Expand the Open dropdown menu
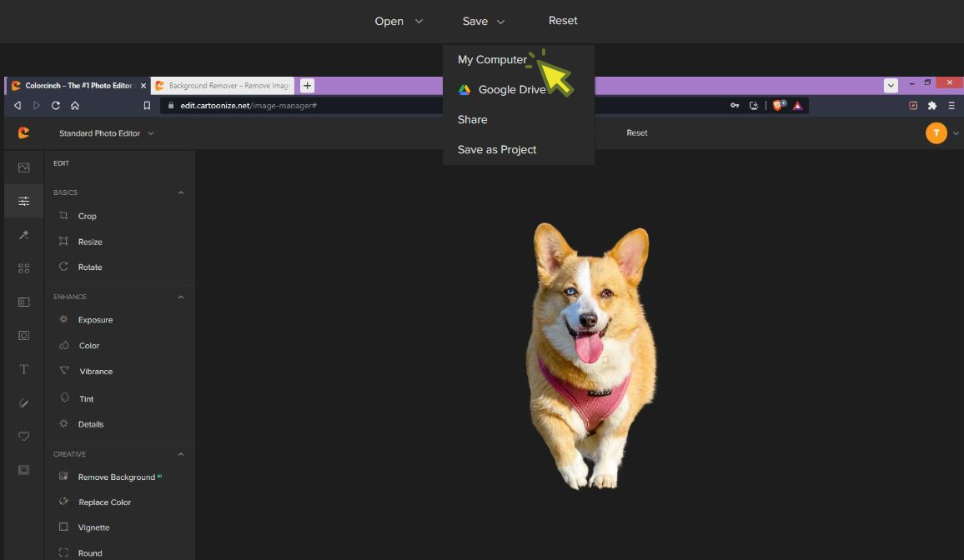The width and height of the screenshot is (964, 560). [x=398, y=22]
